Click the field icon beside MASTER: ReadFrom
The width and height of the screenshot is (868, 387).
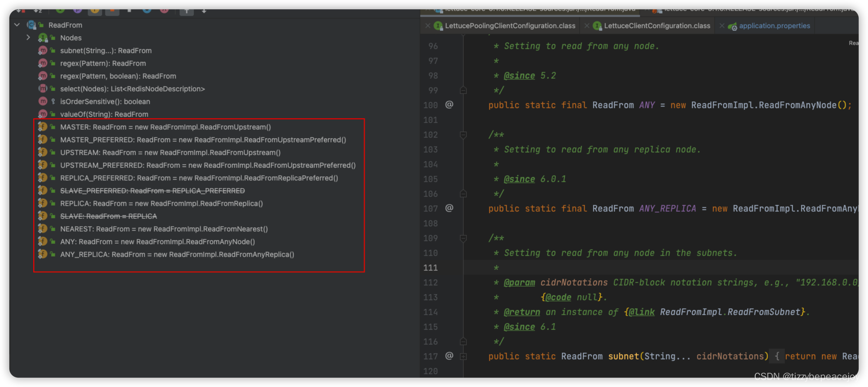[x=43, y=126]
